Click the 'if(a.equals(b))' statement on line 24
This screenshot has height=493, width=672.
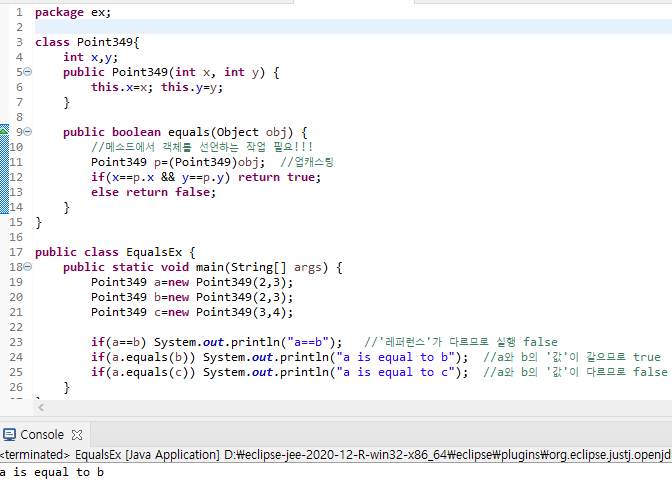point(279,357)
